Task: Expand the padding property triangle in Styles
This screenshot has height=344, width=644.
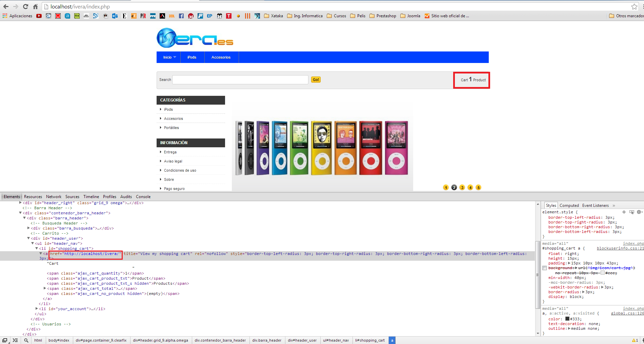Action: click(x=569, y=263)
